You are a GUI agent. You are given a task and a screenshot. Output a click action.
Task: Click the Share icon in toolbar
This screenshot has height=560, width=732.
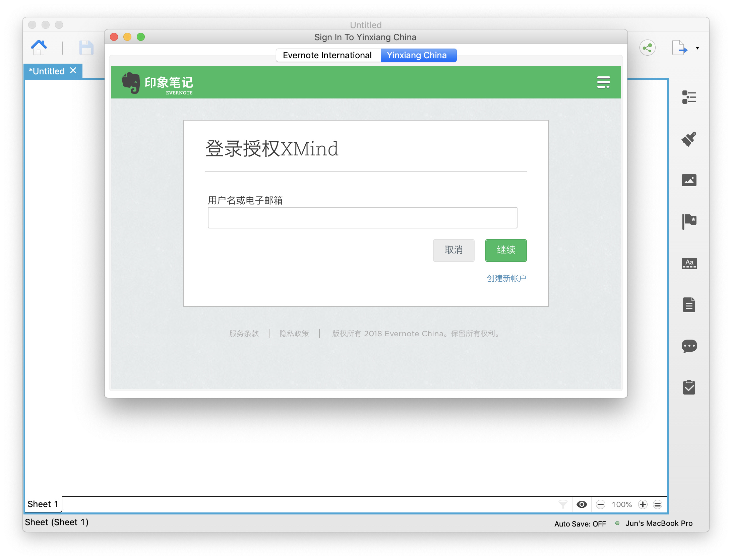647,48
